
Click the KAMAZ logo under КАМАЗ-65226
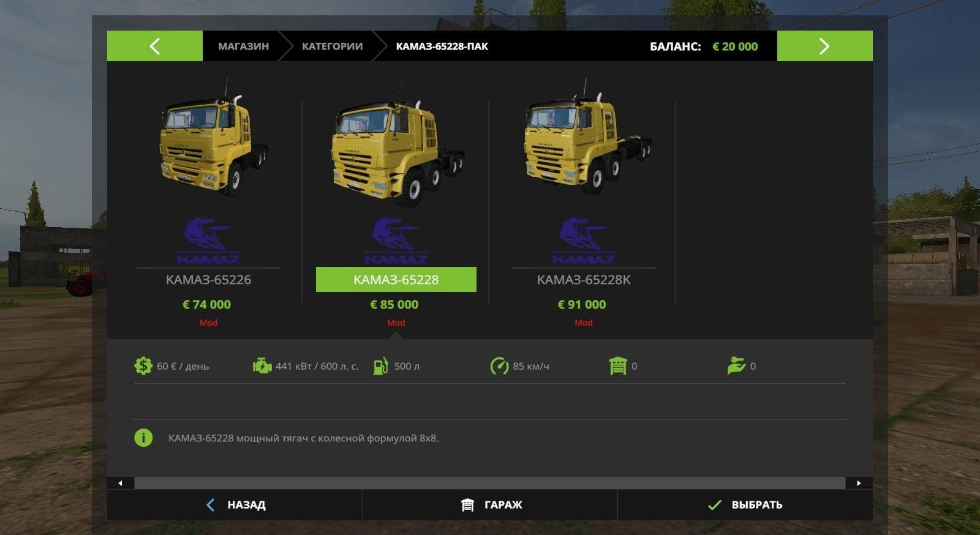[208, 241]
